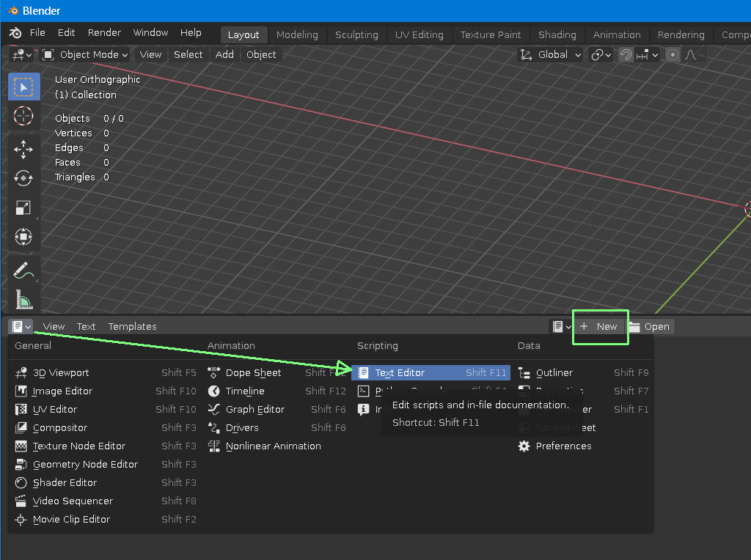The width and height of the screenshot is (751, 560).
Task: Click the New text button
Action: tap(599, 326)
